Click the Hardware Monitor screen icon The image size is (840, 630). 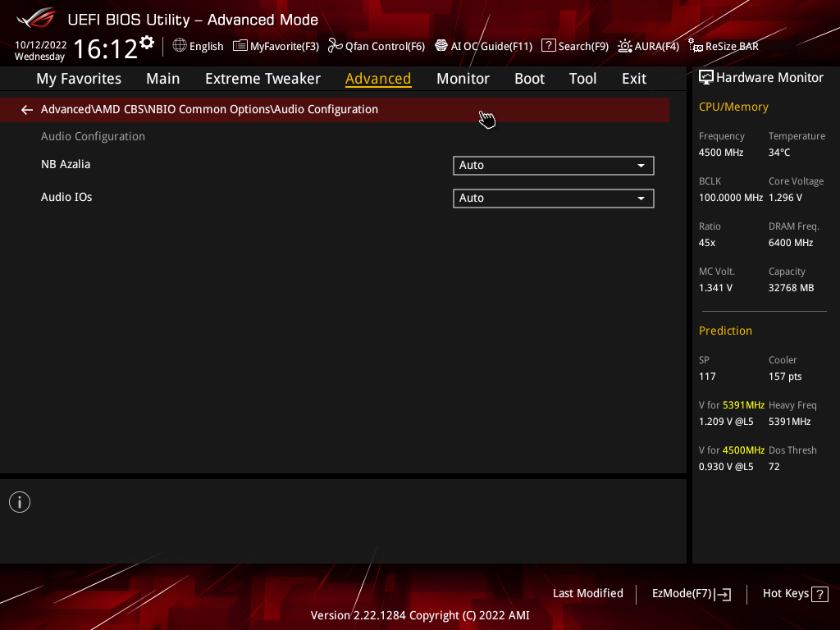[x=706, y=78]
